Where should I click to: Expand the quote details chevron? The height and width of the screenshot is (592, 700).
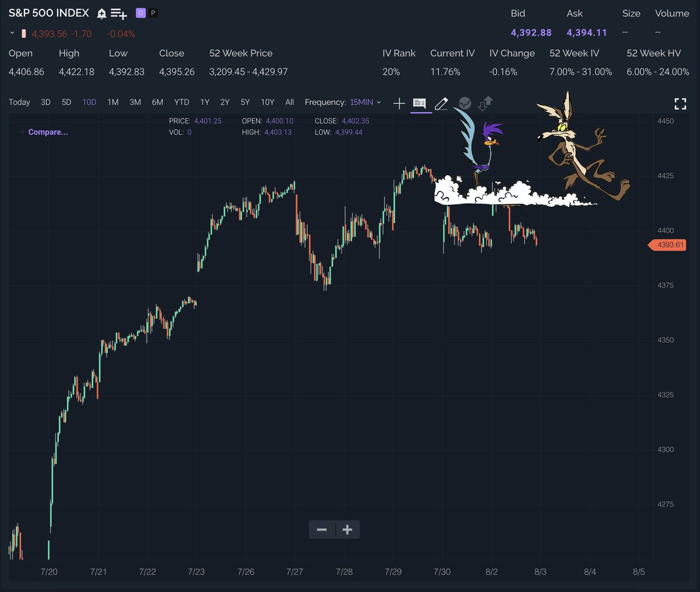pos(12,33)
